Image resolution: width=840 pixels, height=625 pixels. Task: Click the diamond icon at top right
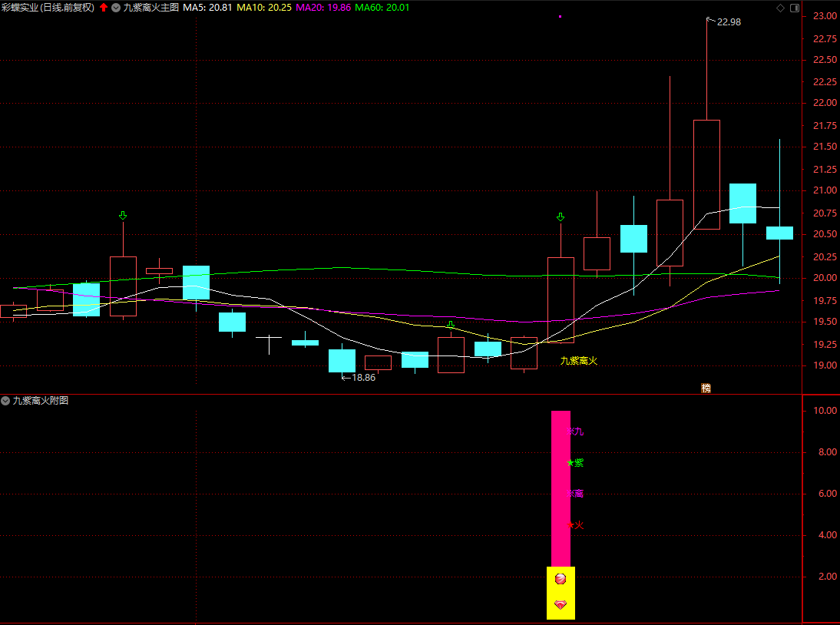780,8
